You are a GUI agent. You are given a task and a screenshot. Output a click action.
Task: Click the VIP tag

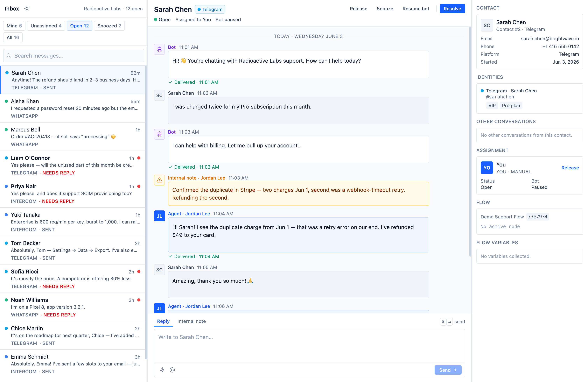492,105
